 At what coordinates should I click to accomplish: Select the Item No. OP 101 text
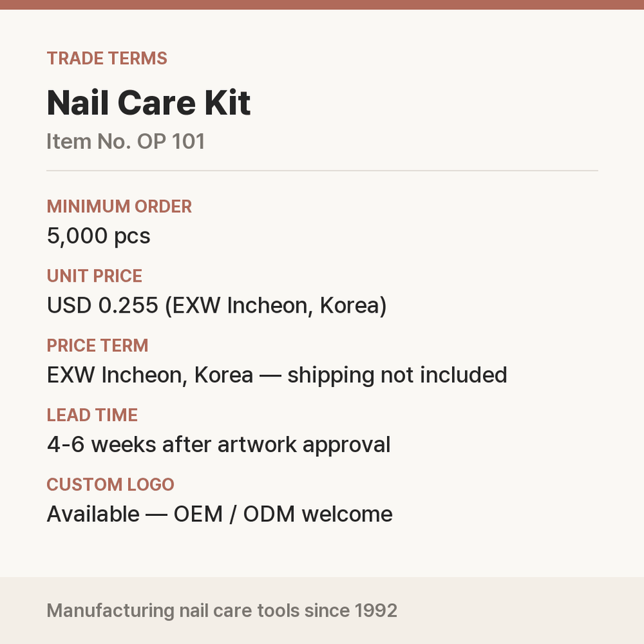pyautogui.click(x=125, y=142)
